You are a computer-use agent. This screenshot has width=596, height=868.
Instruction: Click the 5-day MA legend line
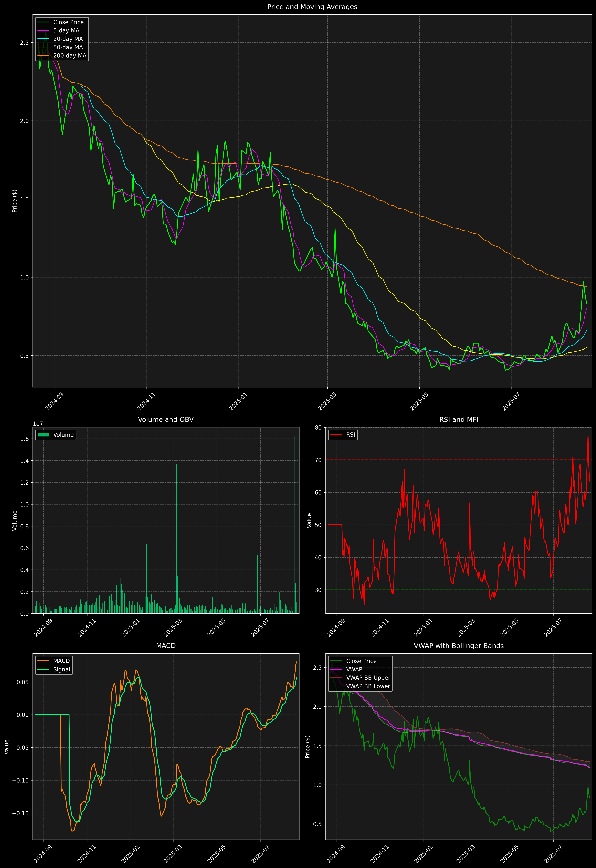click(x=43, y=31)
